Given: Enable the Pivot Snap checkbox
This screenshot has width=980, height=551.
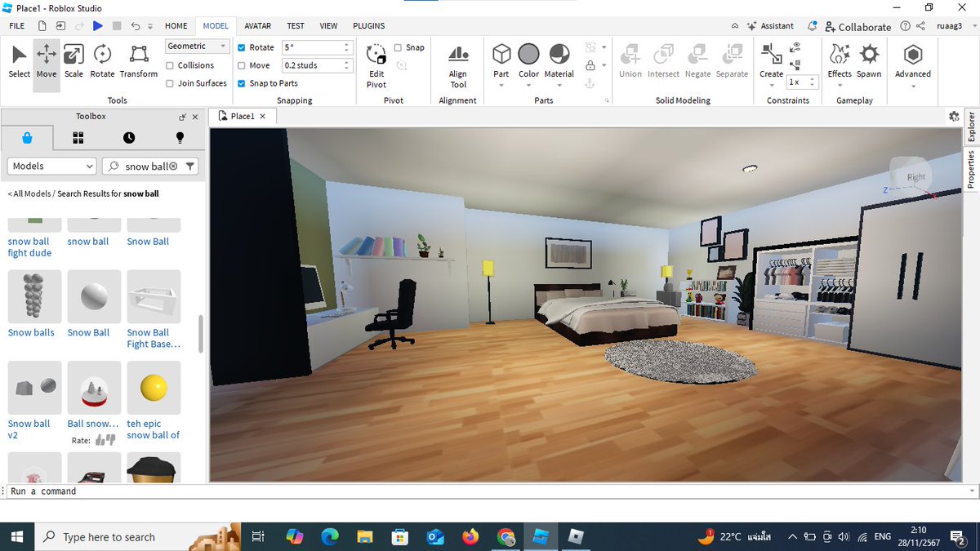Looking at the screenshot, I should 398,47.
